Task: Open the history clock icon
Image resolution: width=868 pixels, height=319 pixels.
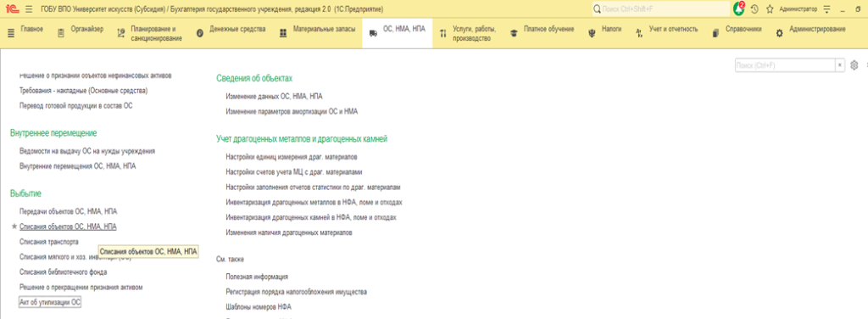Action: [754, 9]
